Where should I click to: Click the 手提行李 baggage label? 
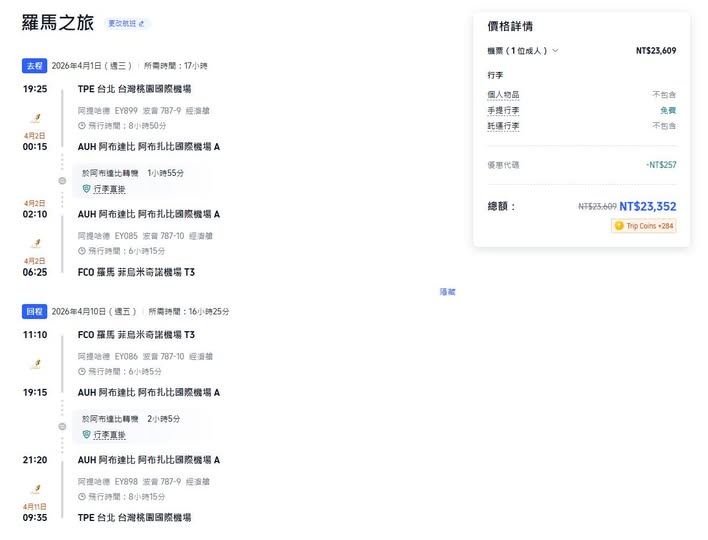pos(503,110)
